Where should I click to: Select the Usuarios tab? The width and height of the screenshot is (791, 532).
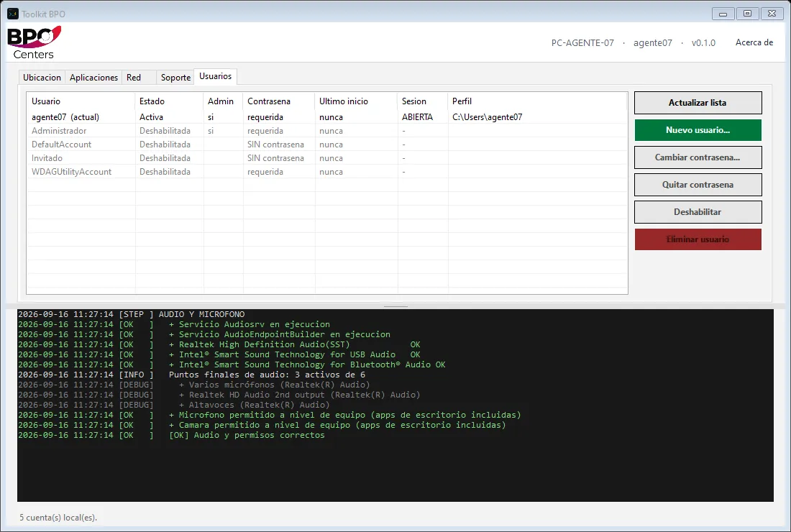click(216, 76)
